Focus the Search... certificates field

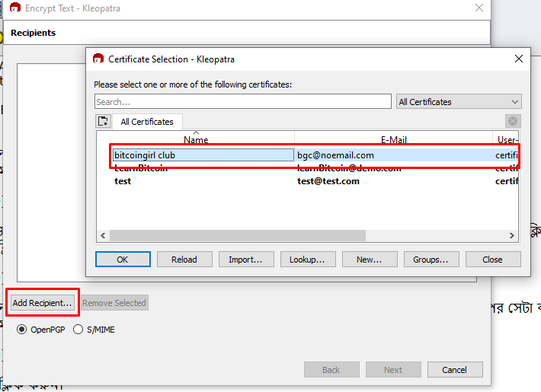click(x=243, y=102)
